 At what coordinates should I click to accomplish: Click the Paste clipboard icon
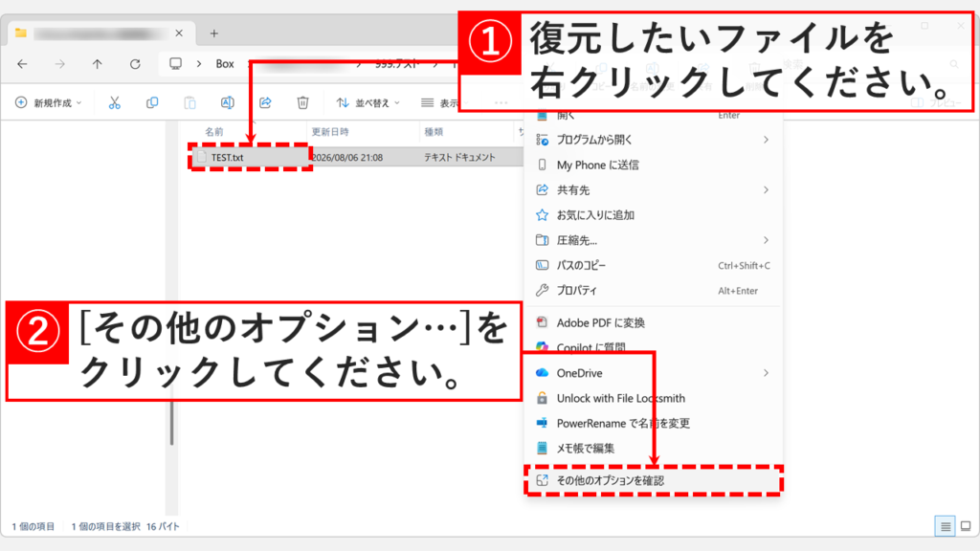point(190,102)
